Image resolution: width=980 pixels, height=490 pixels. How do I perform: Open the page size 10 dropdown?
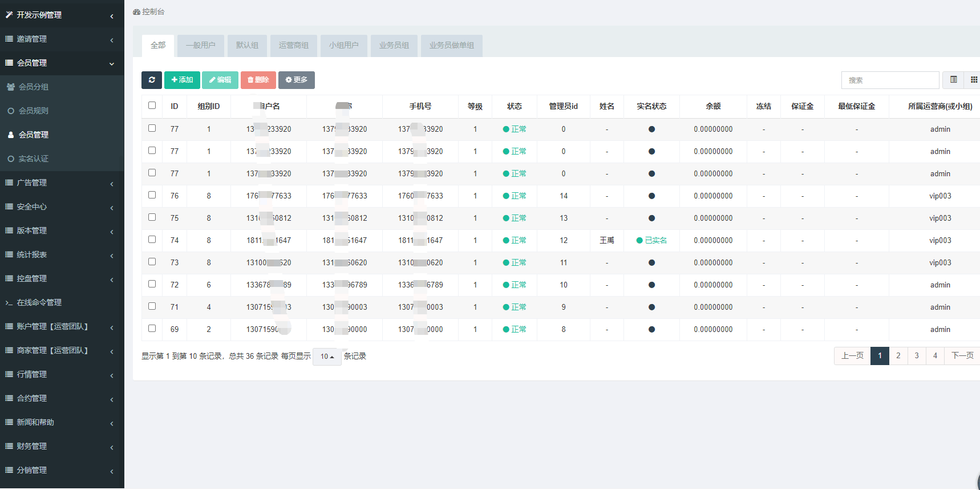(327, 357)
